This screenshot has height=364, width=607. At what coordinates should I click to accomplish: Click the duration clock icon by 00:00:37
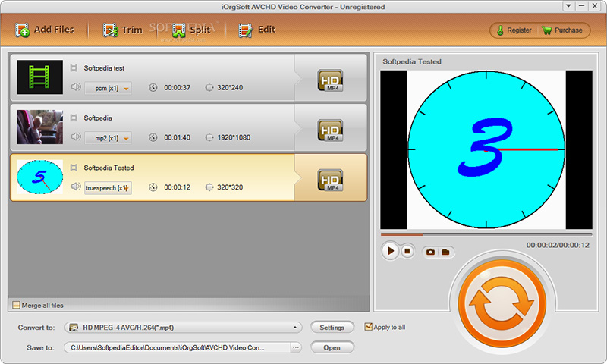pyautogui.click(x=153, y=88)
